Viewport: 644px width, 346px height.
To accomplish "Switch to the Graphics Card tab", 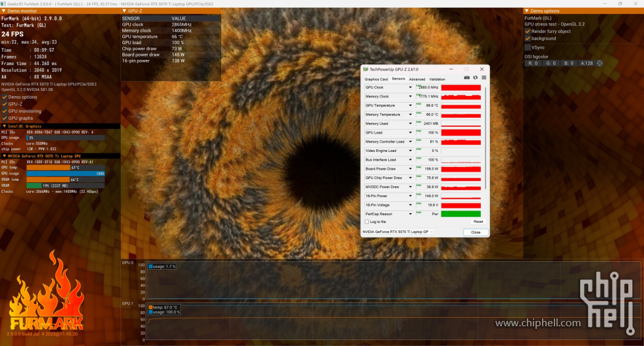I will [376, 80].
